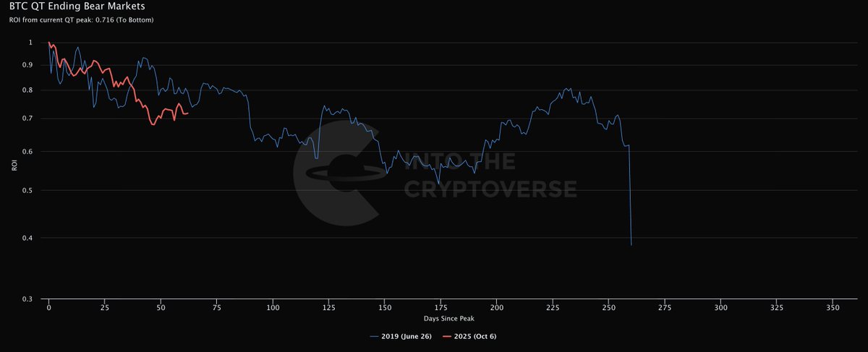Click the blue line's final drop near 0.4
The image size is (868, 352).
click(x=631, y=245)
